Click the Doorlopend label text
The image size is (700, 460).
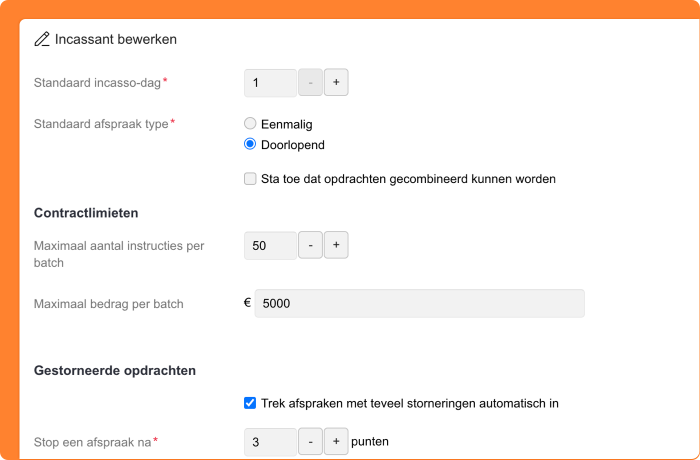(293, 145)
